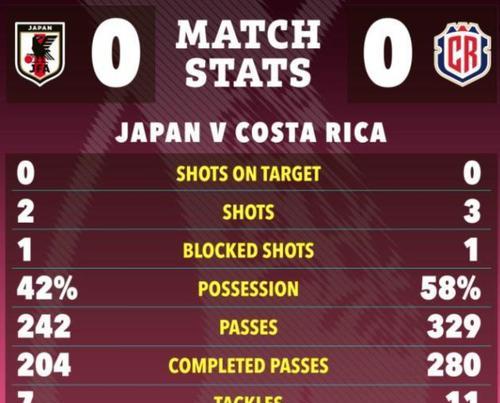Click the POSSESSION stat label

[x=248, y=289]
